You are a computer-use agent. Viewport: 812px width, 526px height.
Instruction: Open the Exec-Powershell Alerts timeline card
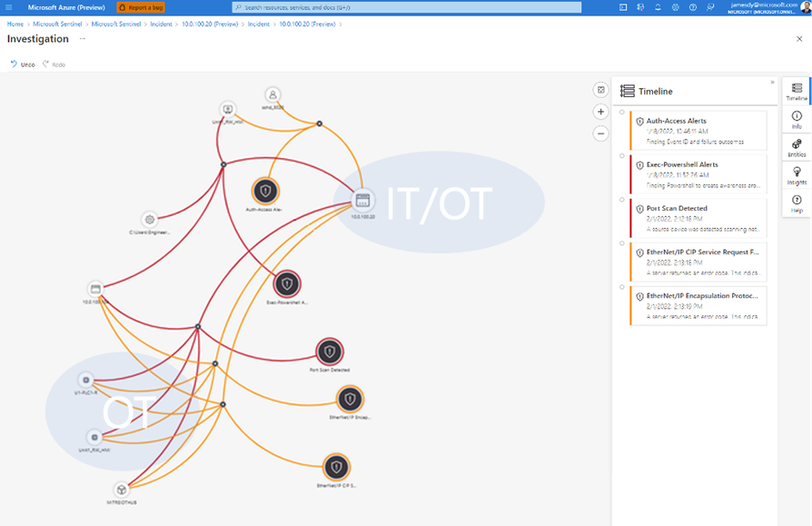(698, 174)
